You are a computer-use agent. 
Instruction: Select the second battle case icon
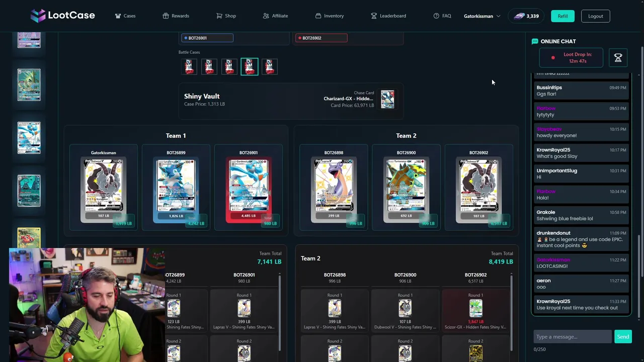tap(209, 67)
